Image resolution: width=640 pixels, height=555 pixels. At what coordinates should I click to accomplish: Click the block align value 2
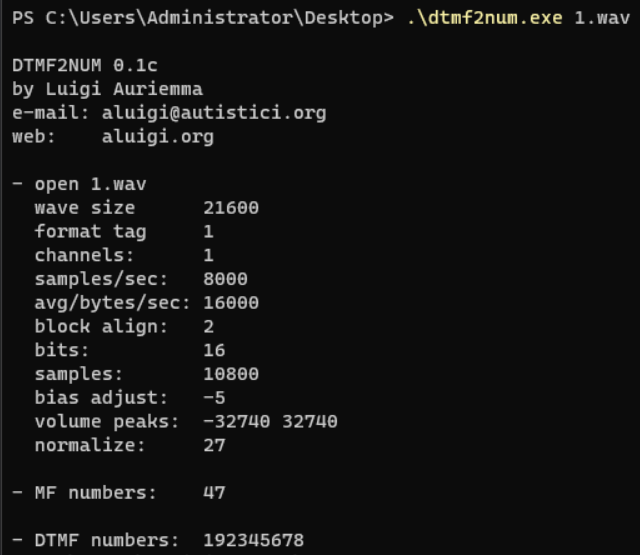pyautogui.click(x=208, y=326)
